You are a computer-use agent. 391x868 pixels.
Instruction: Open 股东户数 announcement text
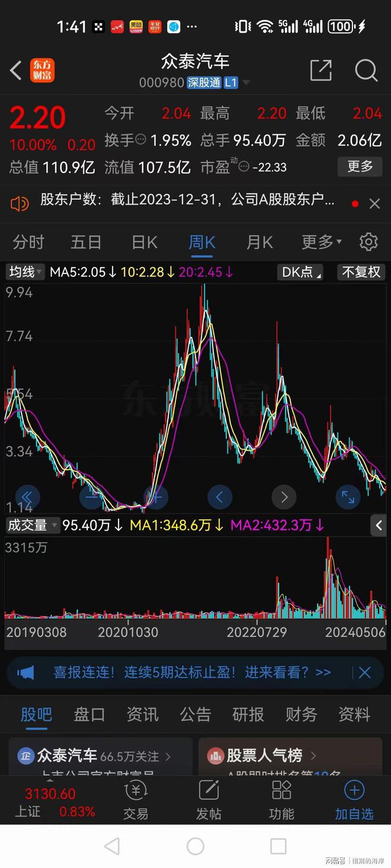tap(187, 201)
